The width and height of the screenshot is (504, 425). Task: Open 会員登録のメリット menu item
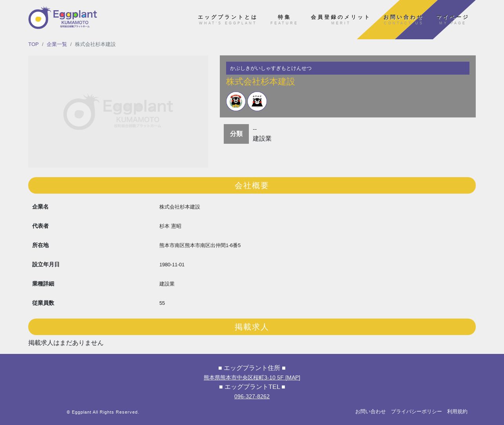pyautogui.click(x=341, y=20)
